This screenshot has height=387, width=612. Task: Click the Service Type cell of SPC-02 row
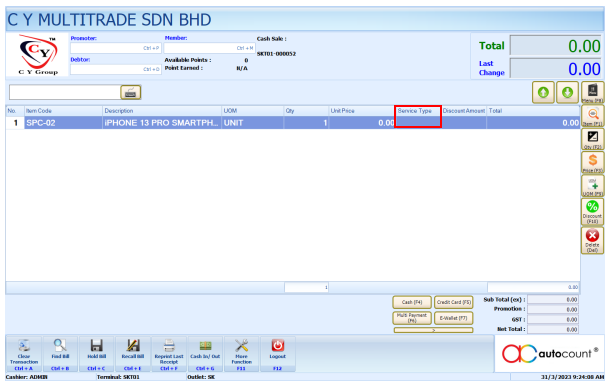tap(418, 122)
